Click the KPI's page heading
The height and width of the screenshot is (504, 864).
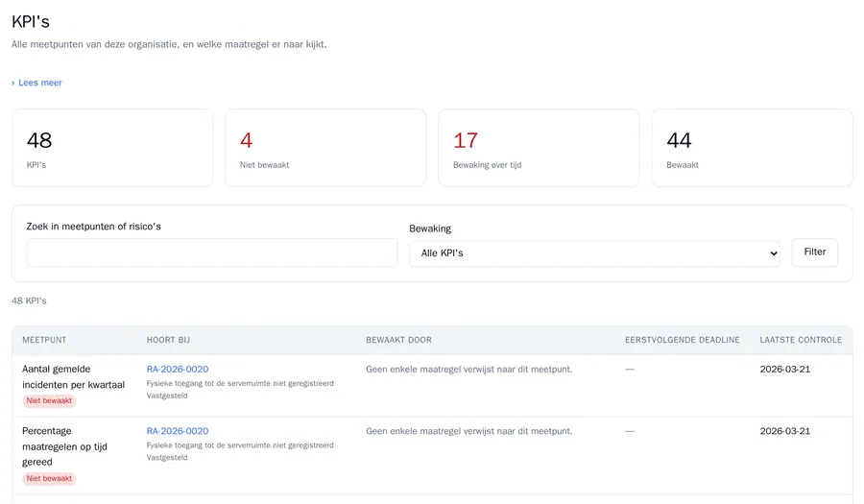(x=31, y=21)
